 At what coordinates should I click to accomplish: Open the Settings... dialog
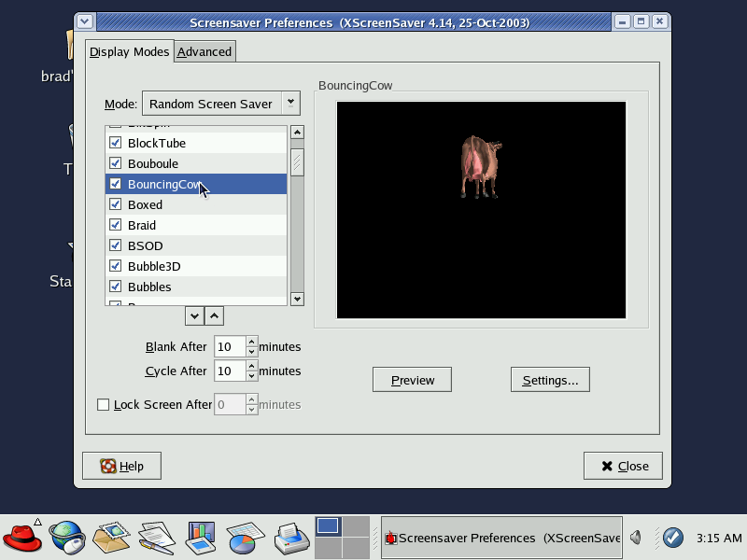[550, 380]
